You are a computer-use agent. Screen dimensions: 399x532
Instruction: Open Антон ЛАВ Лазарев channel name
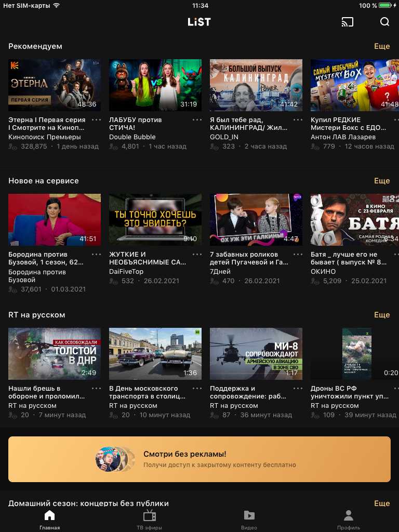pos(343,137)
